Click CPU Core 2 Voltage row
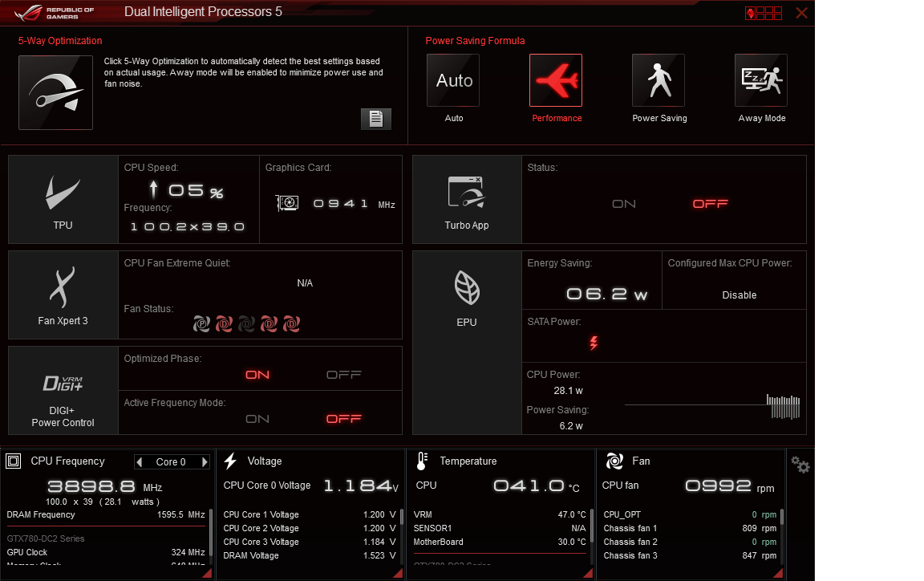 click(310, 529)
